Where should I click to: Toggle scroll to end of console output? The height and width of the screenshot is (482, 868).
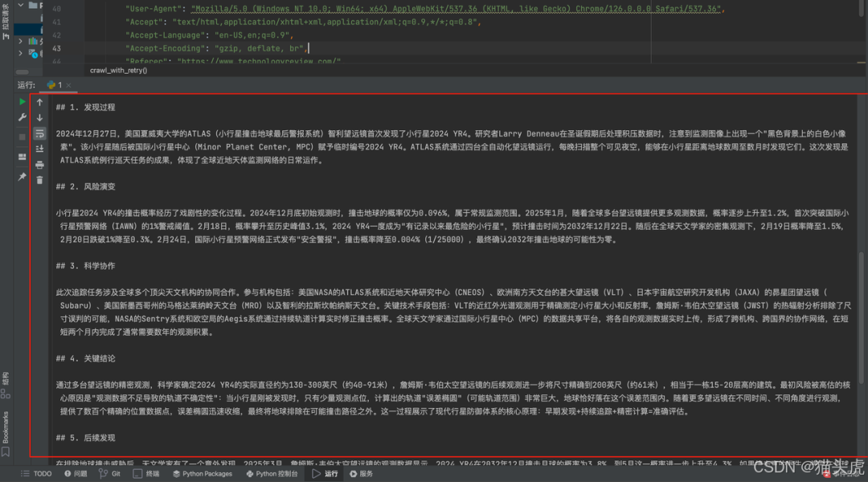tap(40, 149)
